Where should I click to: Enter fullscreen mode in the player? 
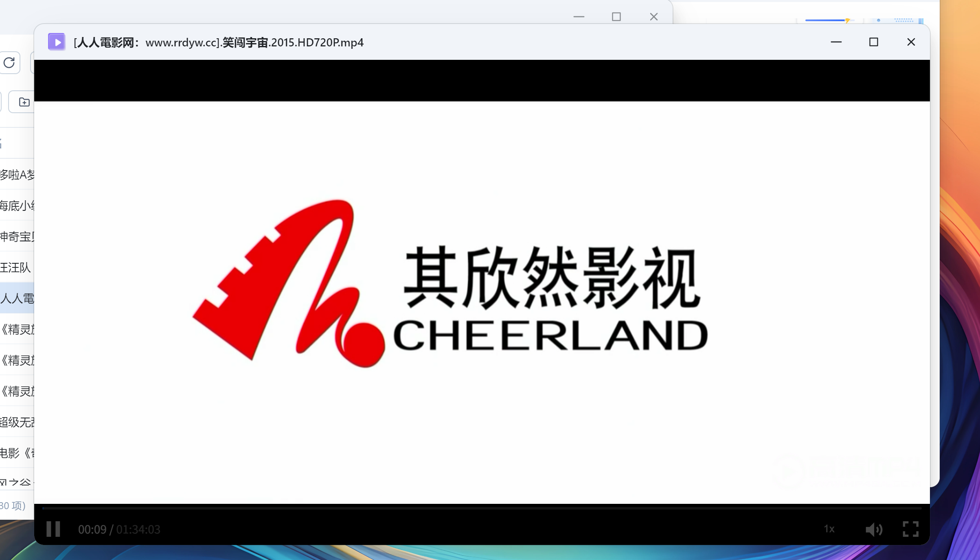[910, 529]
